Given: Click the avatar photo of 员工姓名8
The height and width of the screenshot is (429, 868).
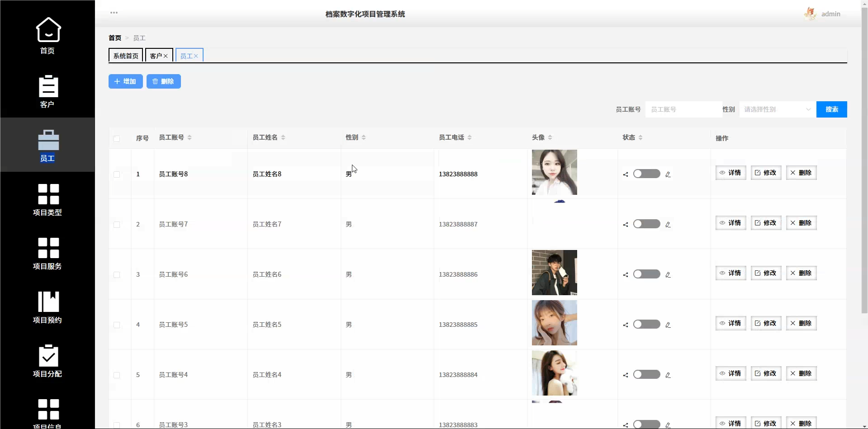Looking at the screenshot, I should coord(555,172).
